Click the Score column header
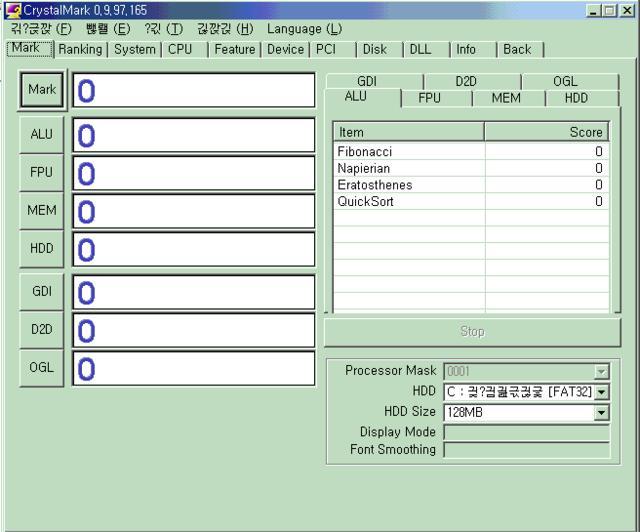The image size is (640, 532). coord(547,132)
